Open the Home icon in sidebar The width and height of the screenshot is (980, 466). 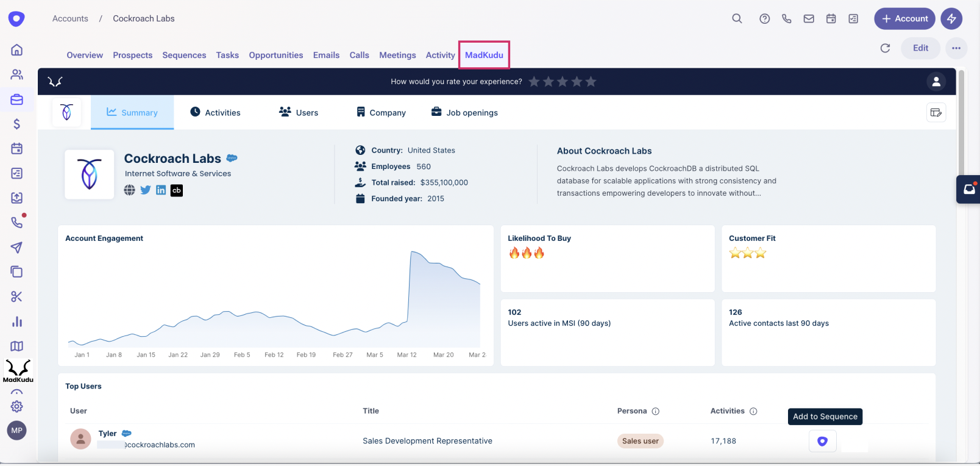(x=17, y=50)
